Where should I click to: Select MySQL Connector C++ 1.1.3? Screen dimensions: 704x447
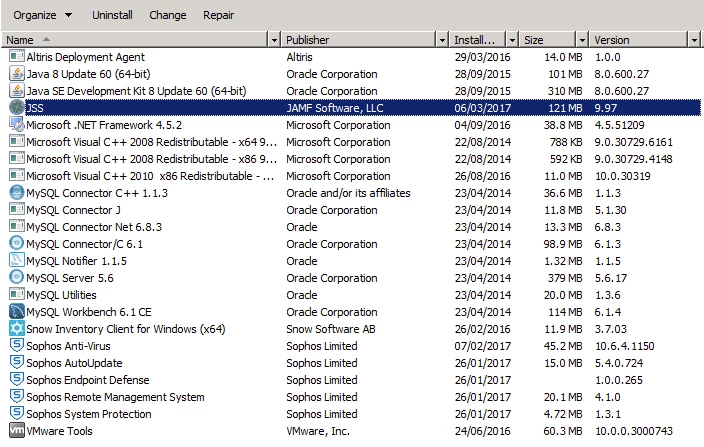coord(97,193)
